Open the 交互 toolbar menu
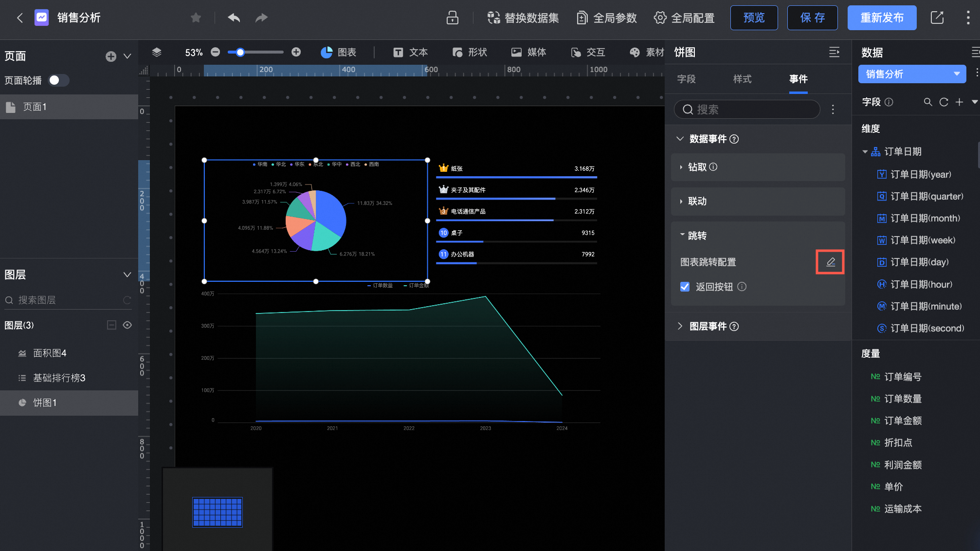This screenshot has height=551, width=980. click(588, 52)
